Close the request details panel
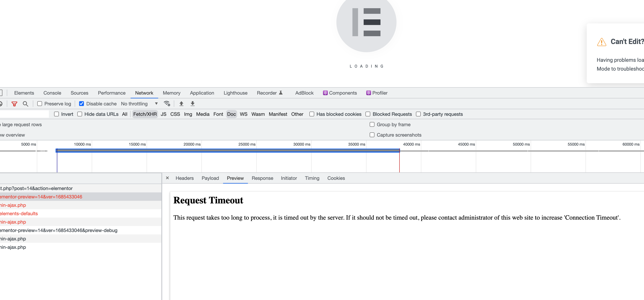Viewport: 644px width, 300px height. coord(167,178)
